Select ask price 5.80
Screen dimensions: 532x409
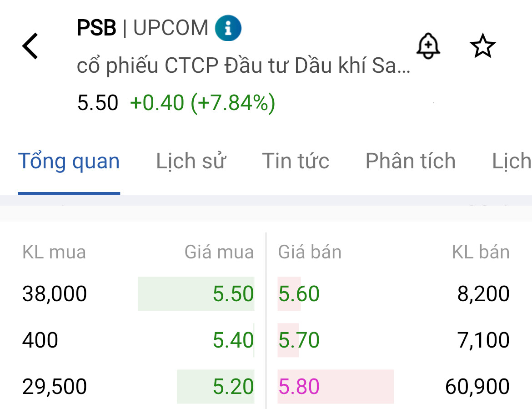(x=299, y=387)
